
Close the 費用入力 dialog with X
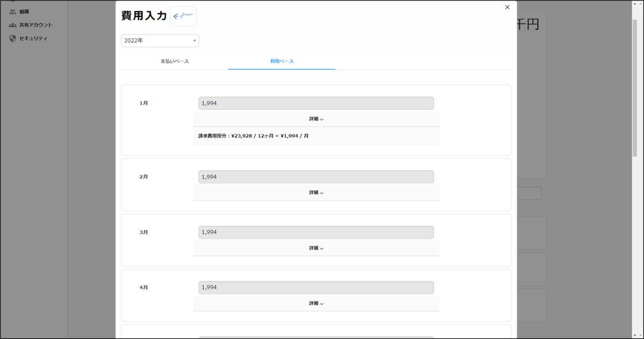click(x=507, y=8)
